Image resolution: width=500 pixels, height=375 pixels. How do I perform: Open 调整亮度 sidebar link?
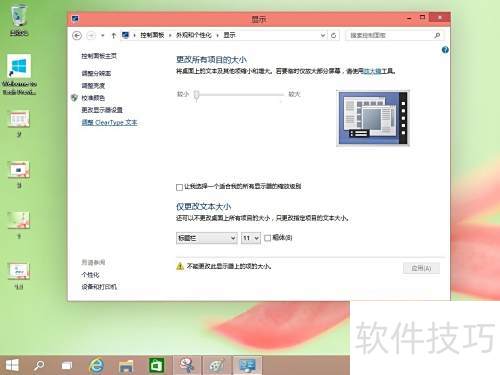pos(93,86)
